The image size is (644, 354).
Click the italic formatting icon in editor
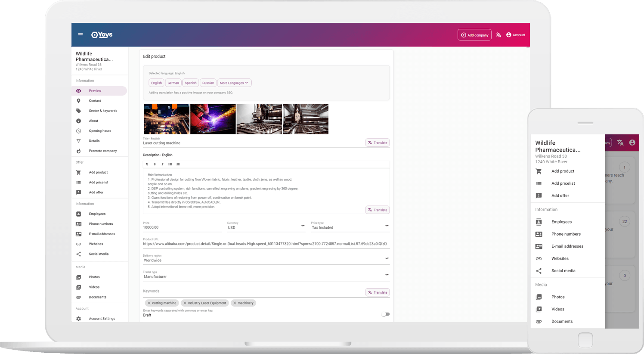click(162, 164)
